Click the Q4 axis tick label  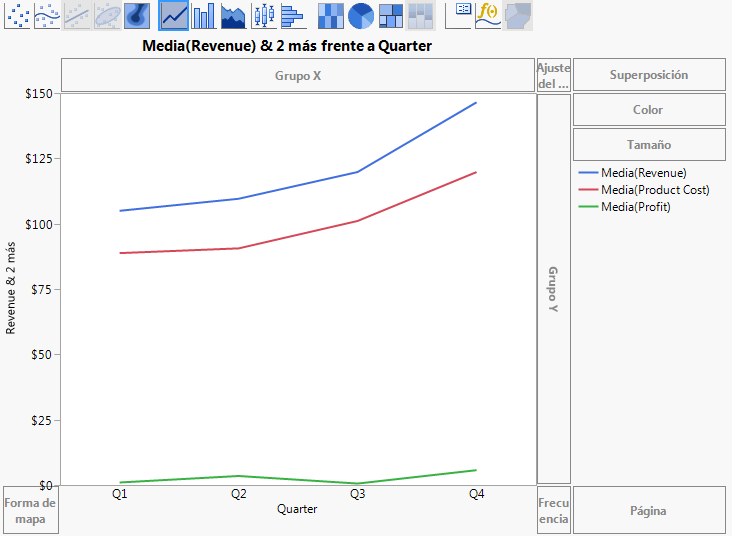pyautogui.click(x=477, y=494)
